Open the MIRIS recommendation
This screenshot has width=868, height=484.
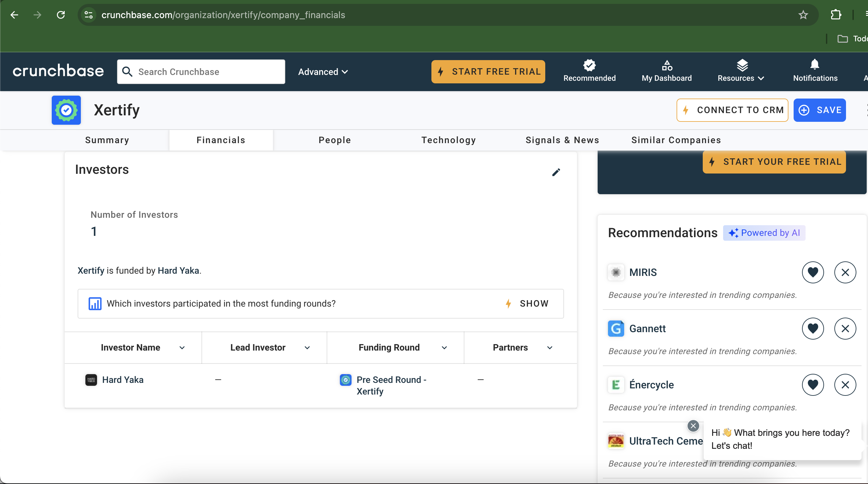coord(643,272)
